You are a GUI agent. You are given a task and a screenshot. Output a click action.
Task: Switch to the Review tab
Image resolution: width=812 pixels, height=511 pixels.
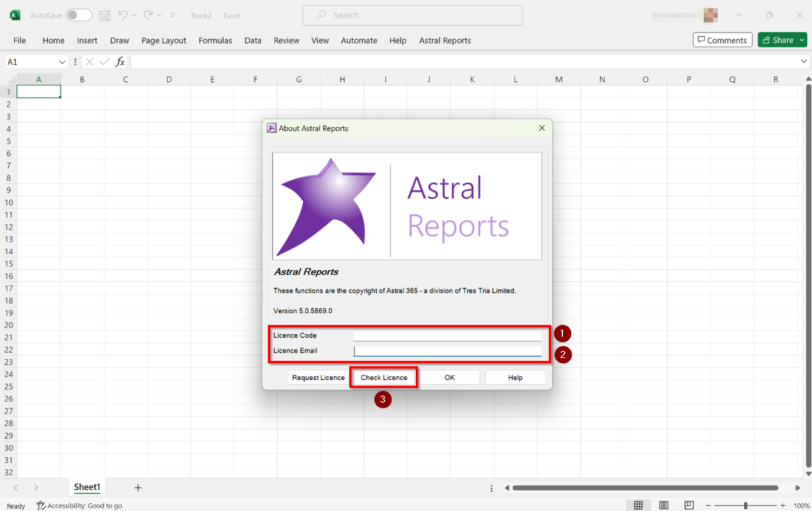pyautogui.click(x=287, y=41)
